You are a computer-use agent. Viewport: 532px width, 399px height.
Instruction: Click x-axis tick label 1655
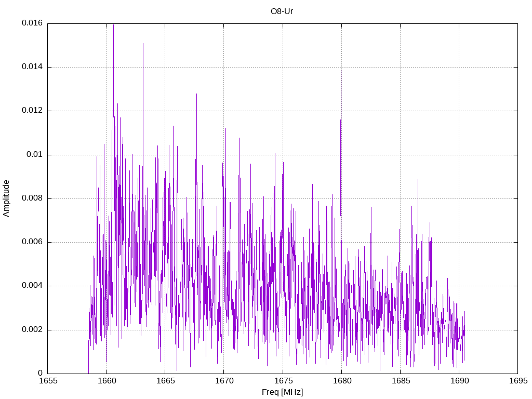[x=48, y=381]
